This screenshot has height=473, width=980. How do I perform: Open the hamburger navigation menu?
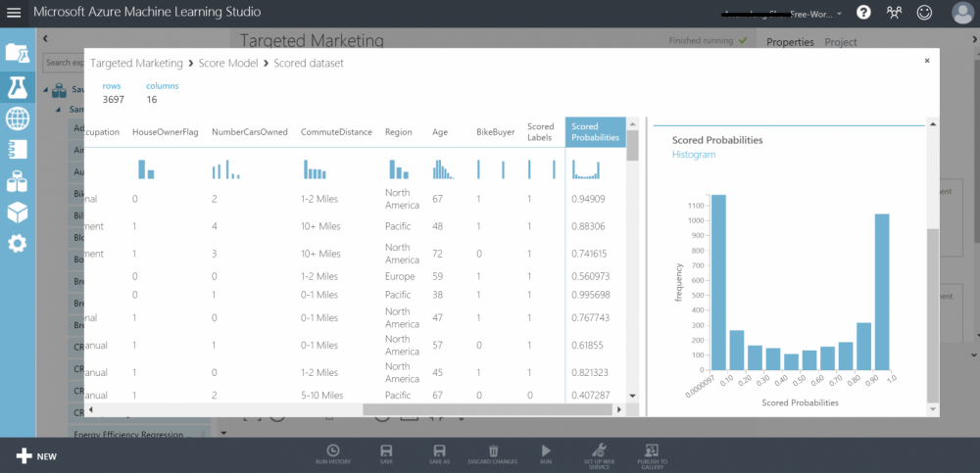coord(13,13)
